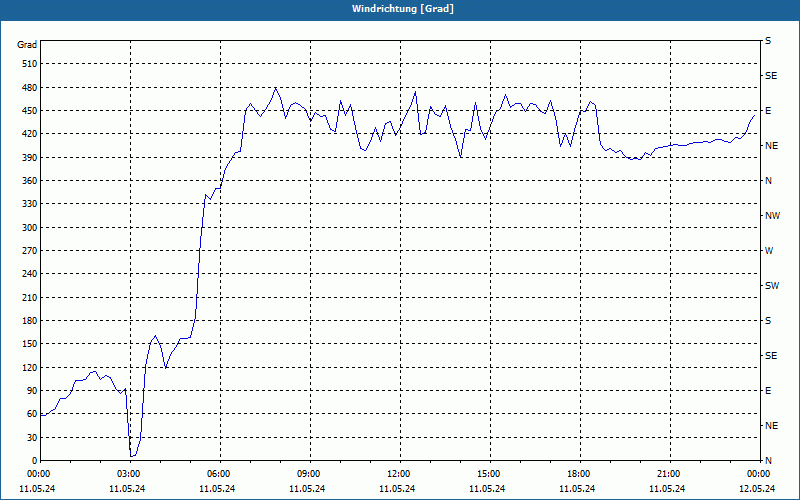Click the 0 y-axis value

pyautogui.click(x=35, y=461)
